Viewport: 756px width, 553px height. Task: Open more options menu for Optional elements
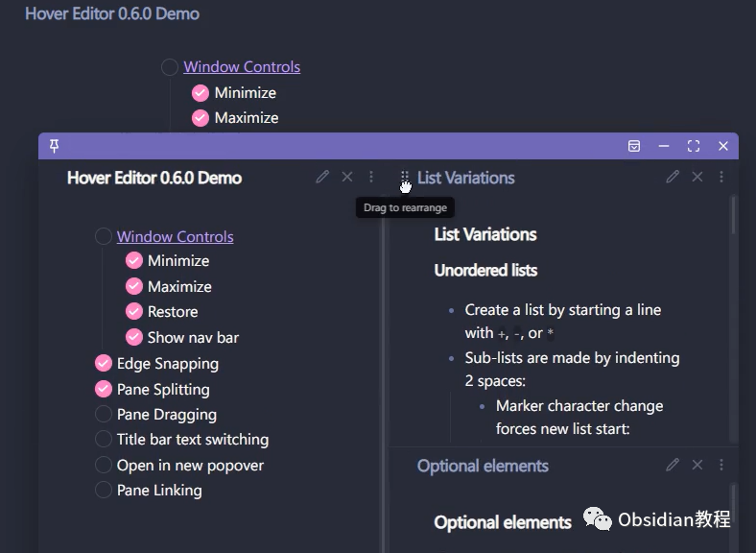(721, 465)
